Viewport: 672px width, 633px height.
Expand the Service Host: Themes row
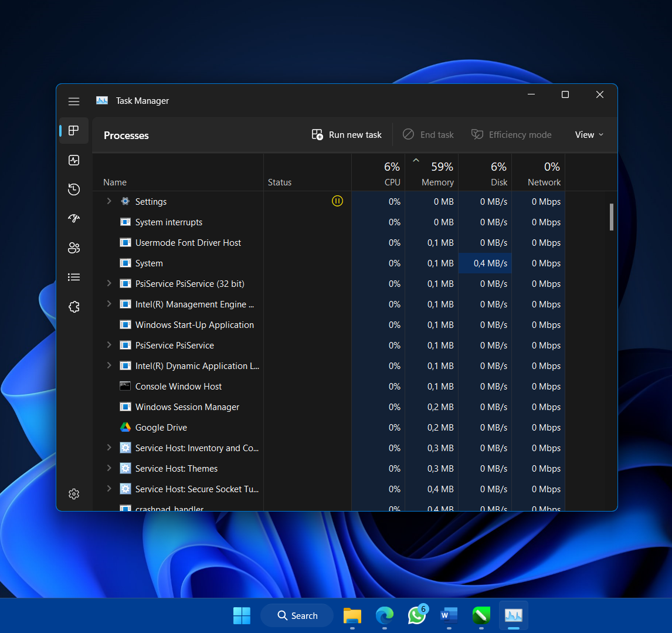click(x=109, y=468)
